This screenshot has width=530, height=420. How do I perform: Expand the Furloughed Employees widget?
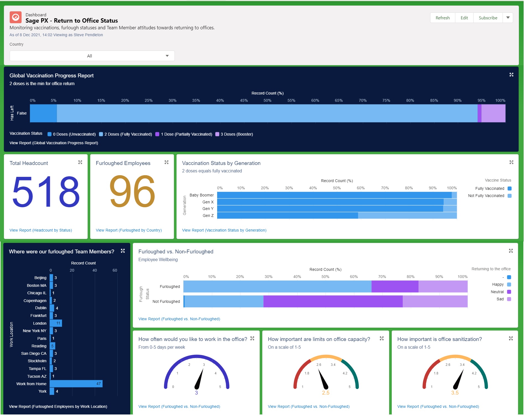point(167,162)
